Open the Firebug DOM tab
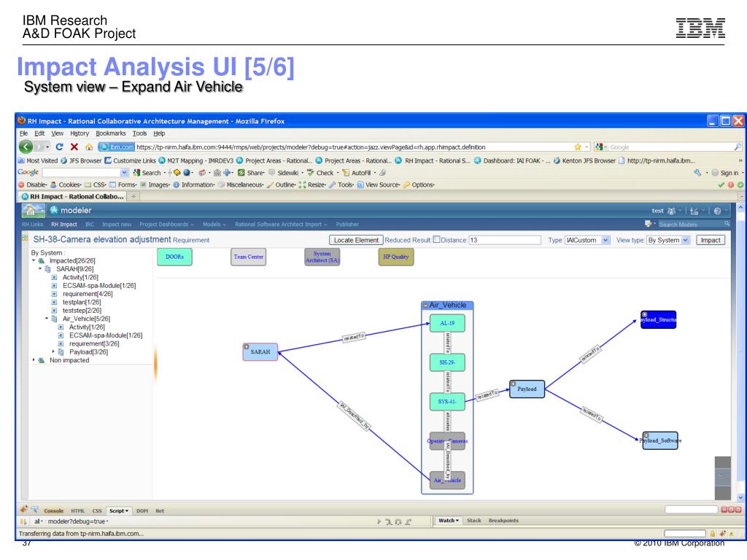 142,510
